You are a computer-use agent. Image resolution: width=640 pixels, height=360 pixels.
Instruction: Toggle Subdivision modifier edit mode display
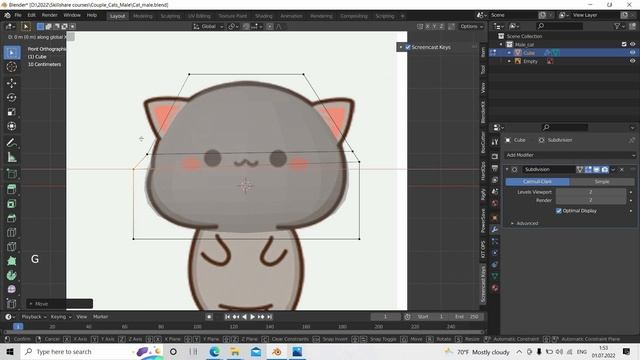click(x=588, y=169)
